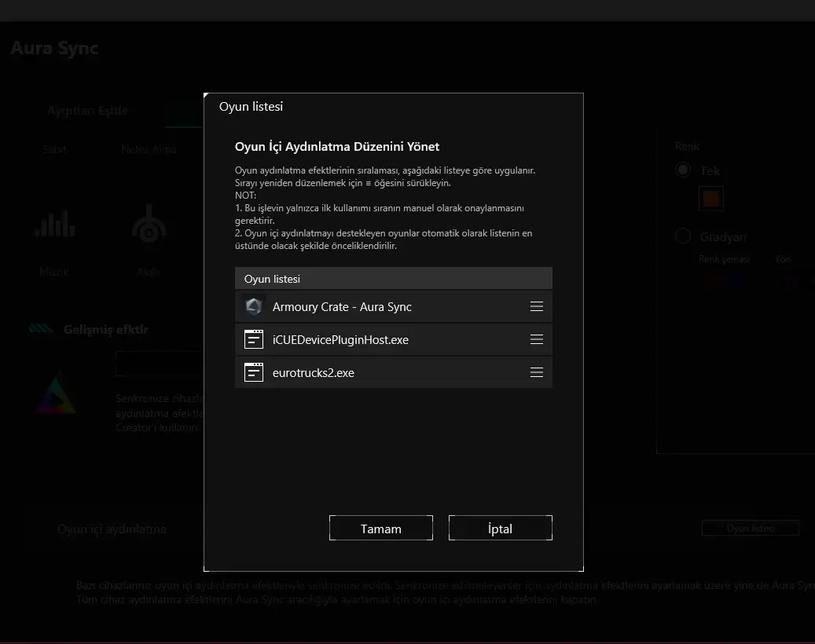Viewport: 815px width, 644px height.
Task: Click the Oyun İçi Aydınlatma Düzenini Yönet heading
Action: (337, 146)
